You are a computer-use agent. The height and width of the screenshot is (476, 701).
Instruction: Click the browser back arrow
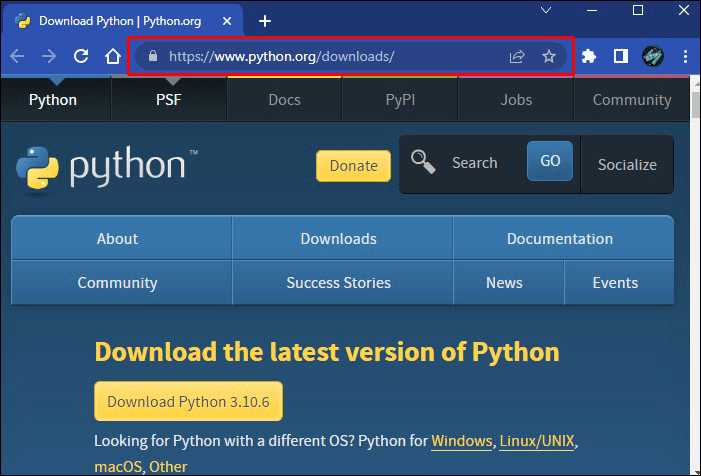pos(17,57)
